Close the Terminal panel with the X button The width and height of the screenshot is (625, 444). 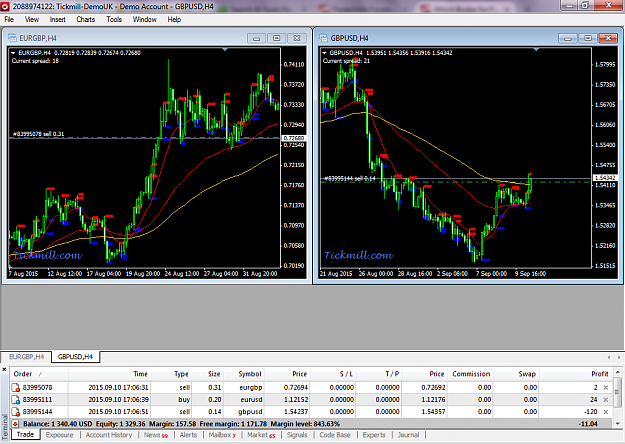point(4,369)
